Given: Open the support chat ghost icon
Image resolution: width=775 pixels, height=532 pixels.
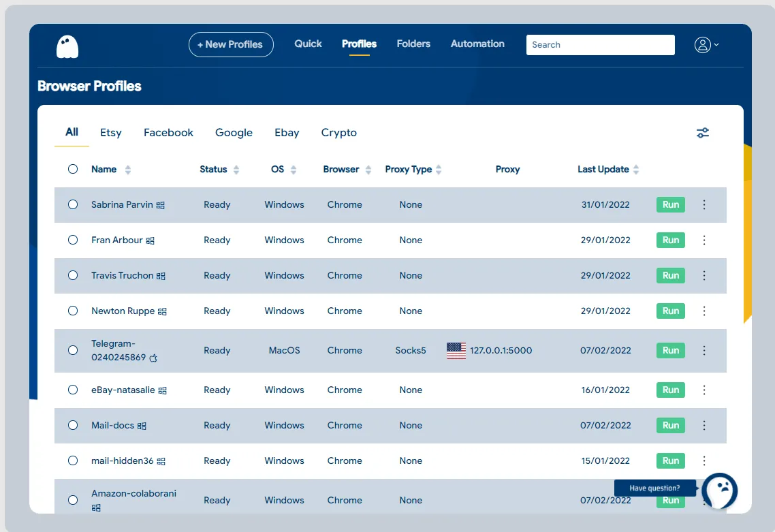Looking at the screenshot, I should (x=719, y=491).
